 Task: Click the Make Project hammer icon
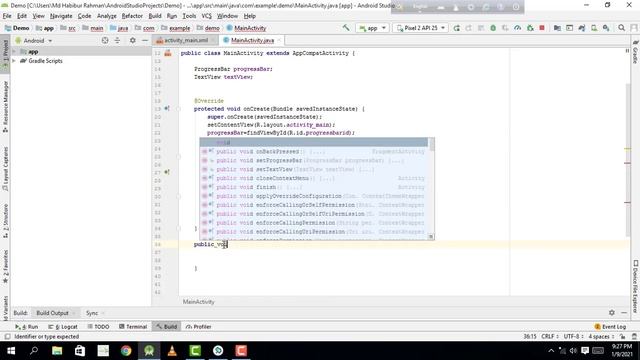(x=346, y=28)
